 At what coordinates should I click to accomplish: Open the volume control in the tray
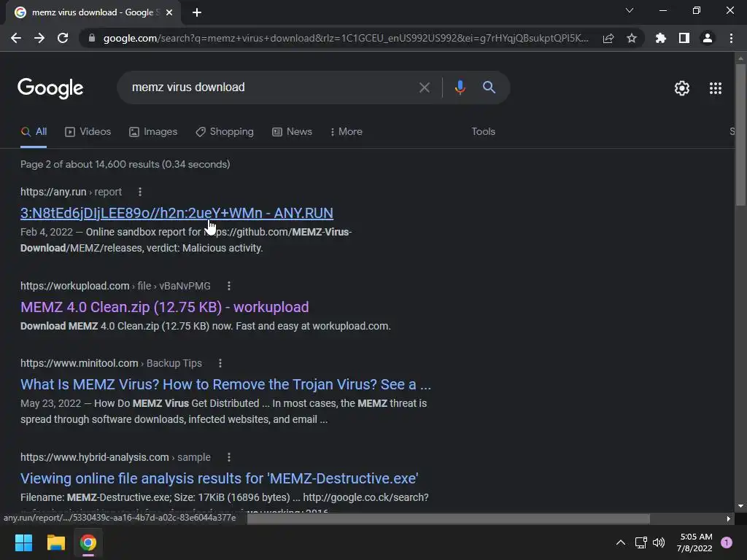[x=659, y=542]
